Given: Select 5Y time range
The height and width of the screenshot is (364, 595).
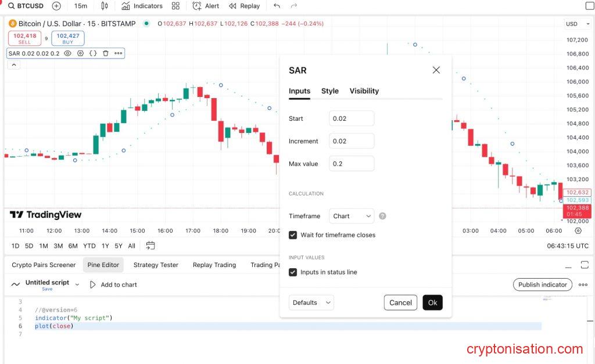Looking at the screenshot, I should [119, 246].
